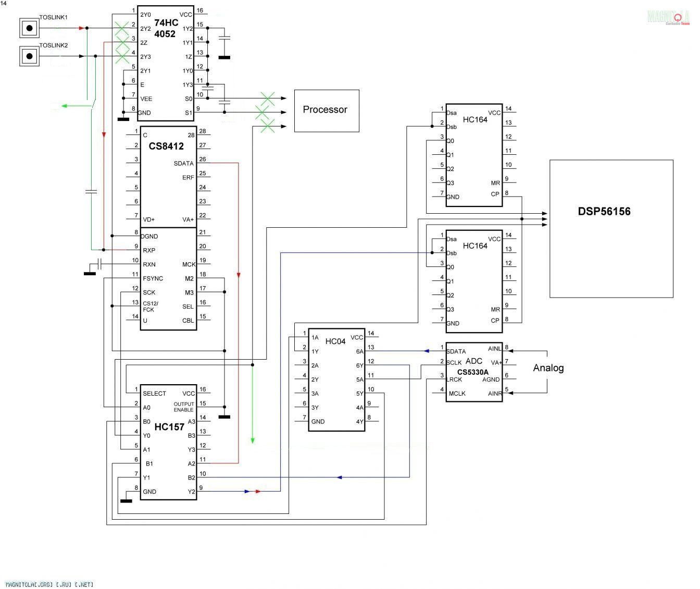This screenshot has width=700, height=589.
Task: Select the HC157 multiplexer label
Action: pos(169,427)
